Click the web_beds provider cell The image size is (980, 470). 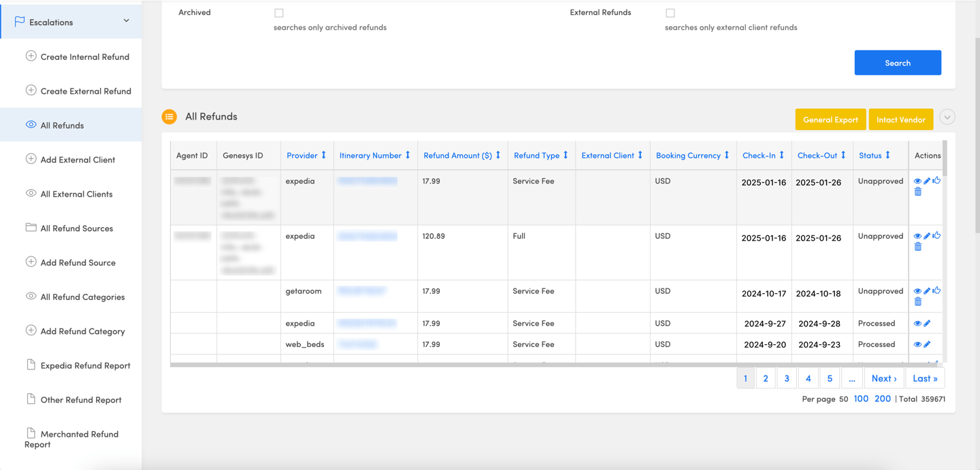[x=307, y=344]
